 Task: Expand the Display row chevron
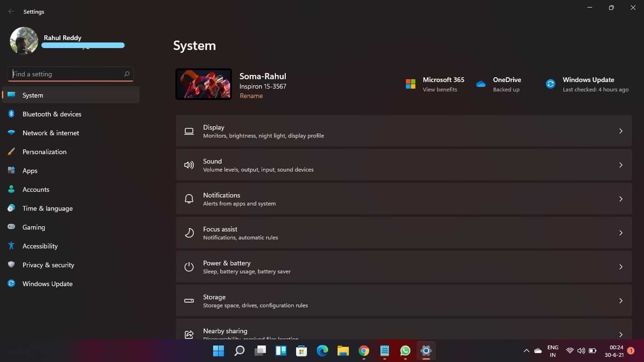pyautogui.click(x=621, y=131)
